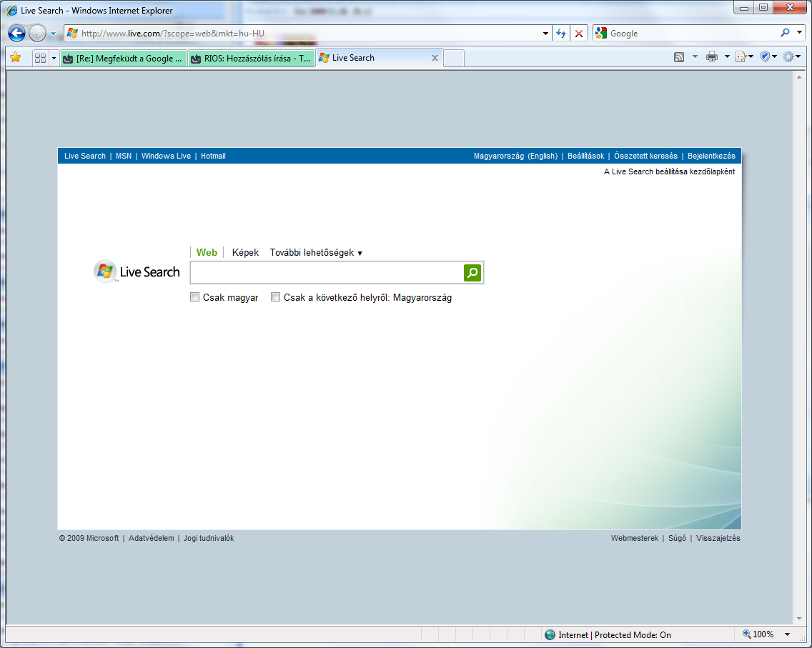Click the Live Search query box
Image resolution: width=812 pixels, height=648 pixels.
[326, 273]
